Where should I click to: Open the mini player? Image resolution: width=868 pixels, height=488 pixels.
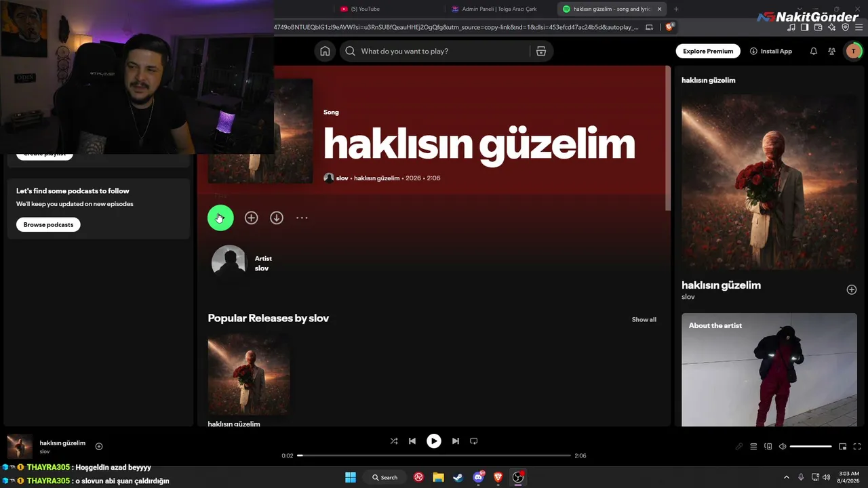click(843, 447)
